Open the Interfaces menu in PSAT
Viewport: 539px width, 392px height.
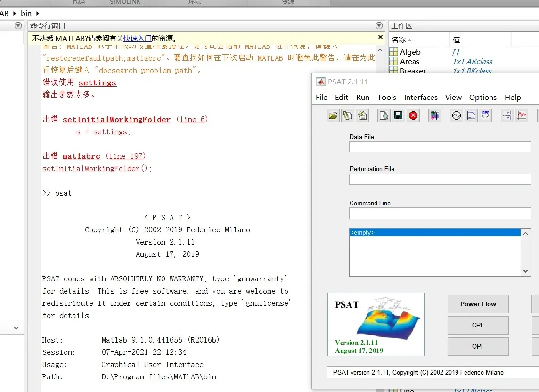coord(421,98)
